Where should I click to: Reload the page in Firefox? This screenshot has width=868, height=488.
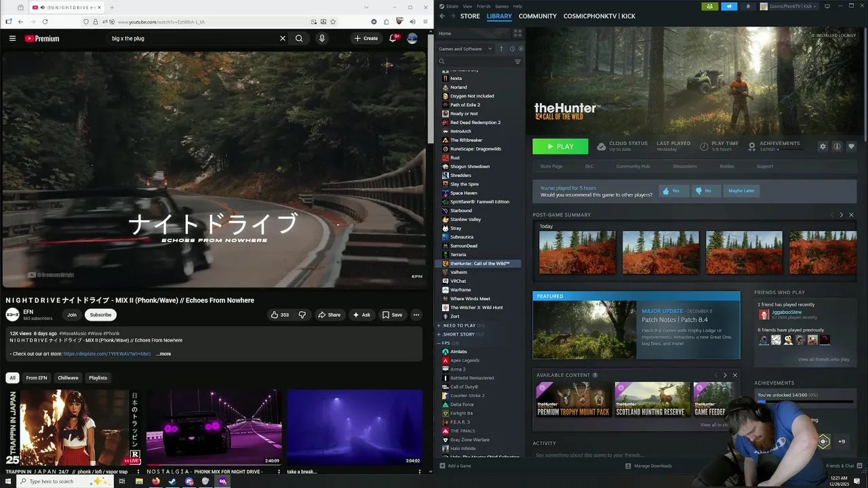point(45,22)
